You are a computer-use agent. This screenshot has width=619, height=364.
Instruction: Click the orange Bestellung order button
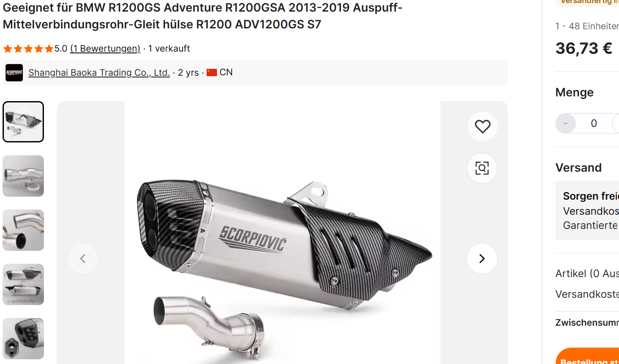click(588, 356)
